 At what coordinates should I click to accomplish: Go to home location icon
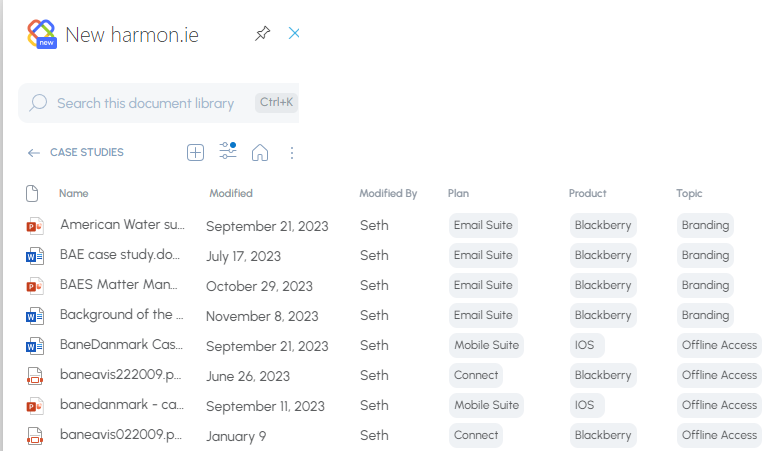[x=260, y=152]
